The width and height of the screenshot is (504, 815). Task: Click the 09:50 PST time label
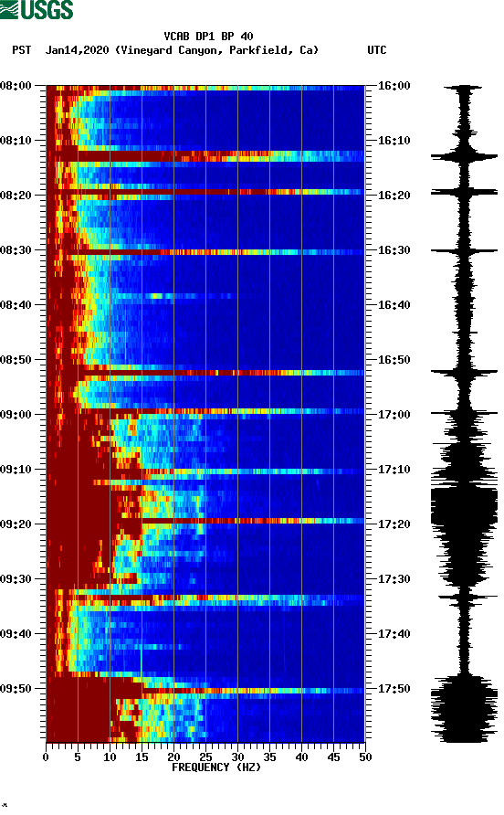coord(16,689)
